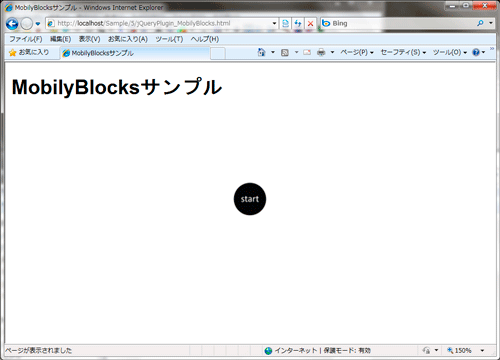Click the Forward navigation arrow
Image resolution: width=500 pixels, height=360 pixels.
pyautogui.click(x=27, y=24)
